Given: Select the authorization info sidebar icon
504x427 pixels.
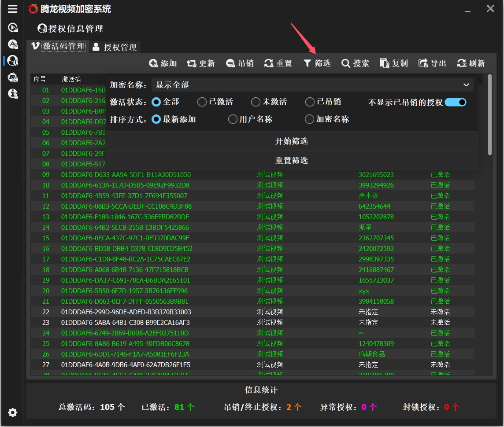Looking at the screenshot, I should pos(12,60).
